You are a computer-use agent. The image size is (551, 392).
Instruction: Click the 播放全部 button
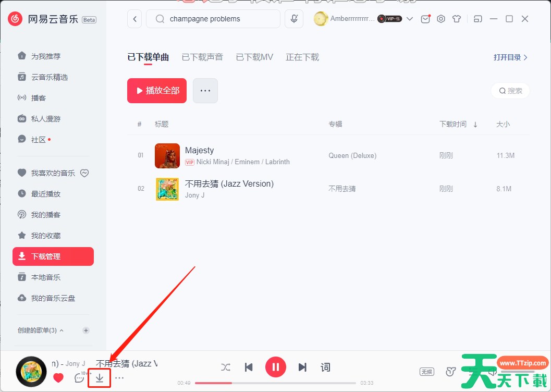point(157,91)
